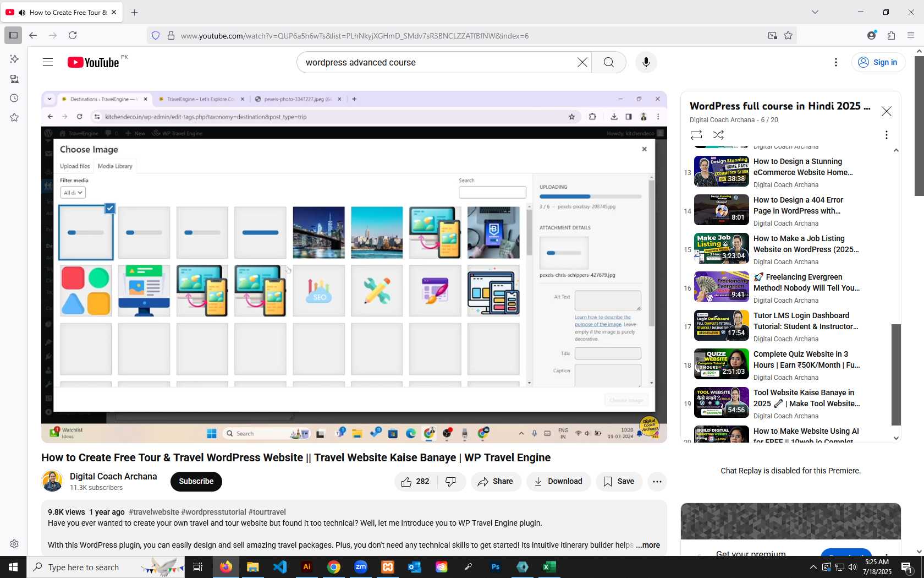The width and height of the screenshot is (924, 578).
Task: Open the YouTube guide hamburger menu
Action: (48, 62)
